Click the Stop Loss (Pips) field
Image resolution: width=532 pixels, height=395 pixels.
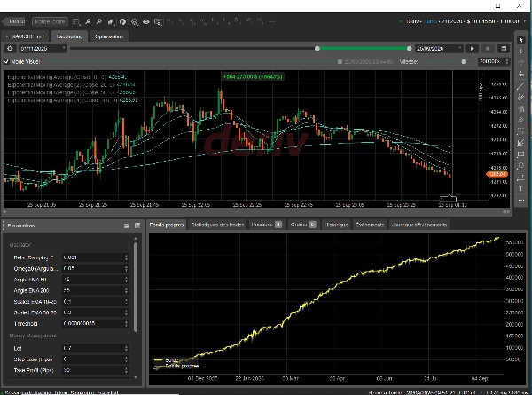point(96,359)
